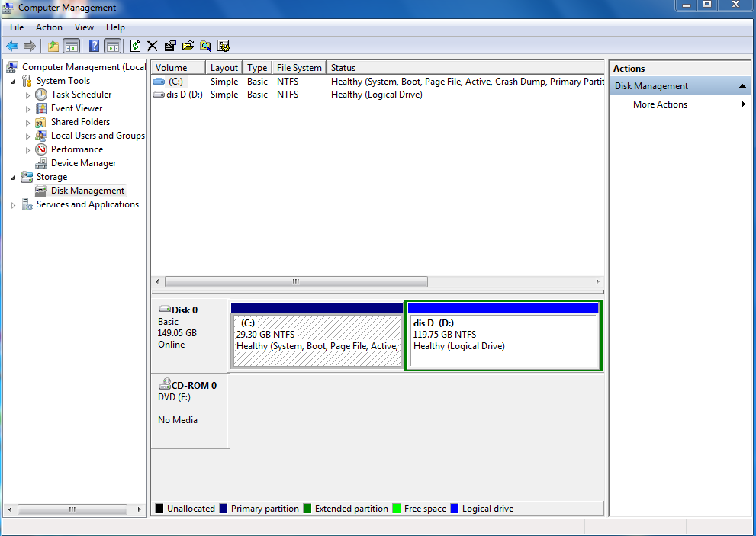756x536 pixels.
Task: Expand the Shared Folders node arrow
Action: 28,123
